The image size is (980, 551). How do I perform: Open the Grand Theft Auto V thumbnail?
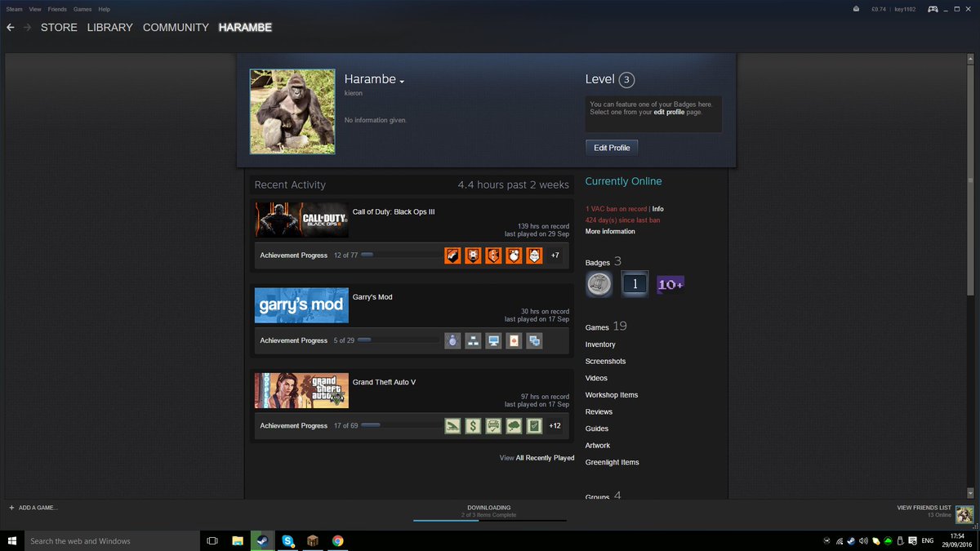[x=301, y=390]
